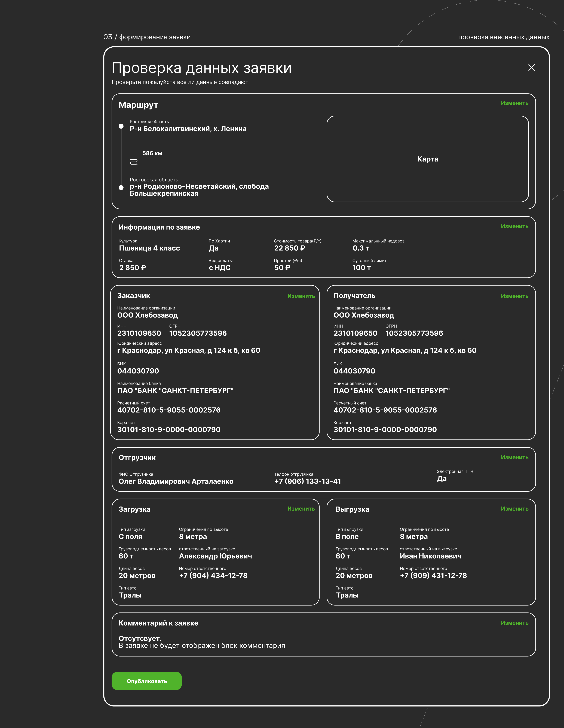The height and width of the screenshot is (728, 564).
Task: Click the route end point marker
Action: click(121, 187)
